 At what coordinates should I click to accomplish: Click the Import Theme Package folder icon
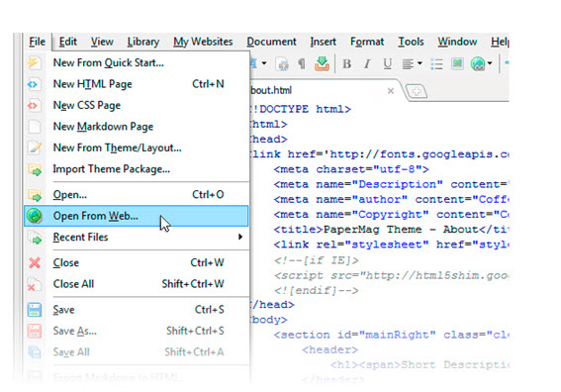coord(35,169)
